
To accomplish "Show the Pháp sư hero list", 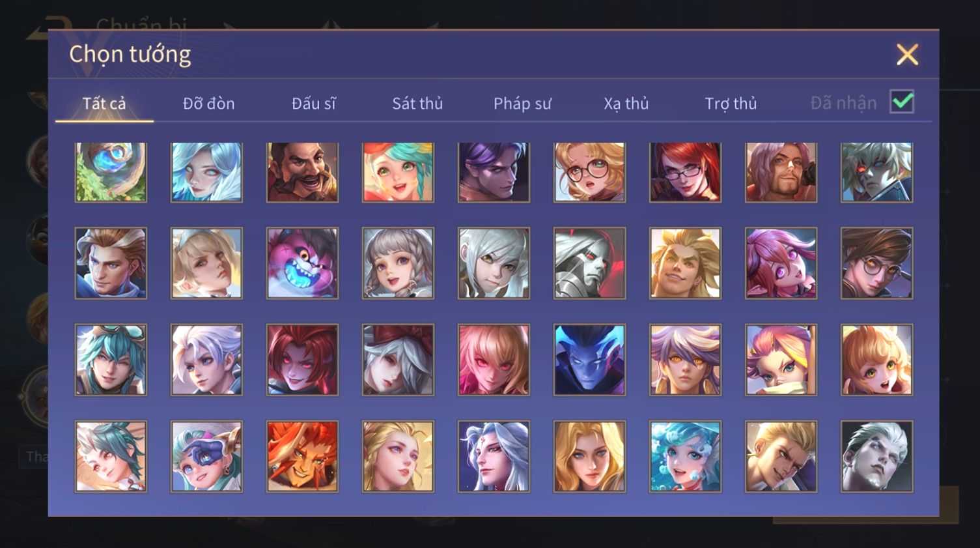I will (522, 104).
